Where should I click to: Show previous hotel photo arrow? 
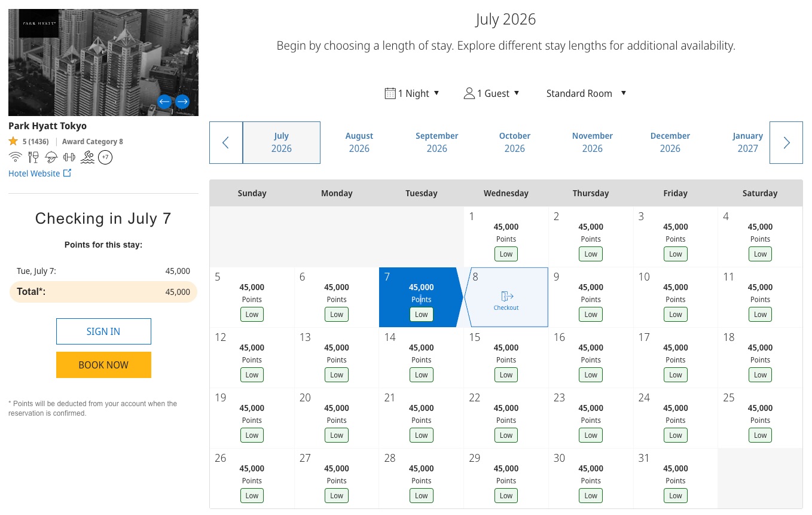(164, 102)
